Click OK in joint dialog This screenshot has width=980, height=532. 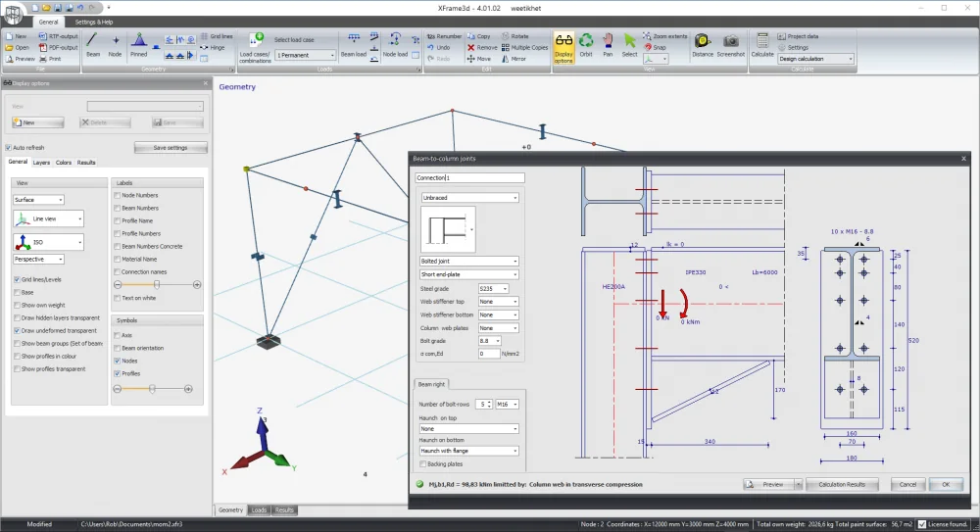946,485
